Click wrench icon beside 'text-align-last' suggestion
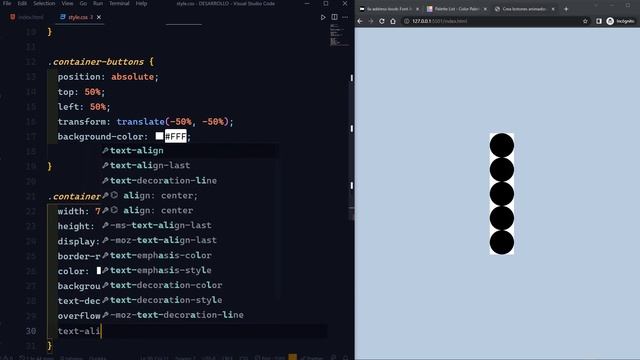 click(105, 165)
